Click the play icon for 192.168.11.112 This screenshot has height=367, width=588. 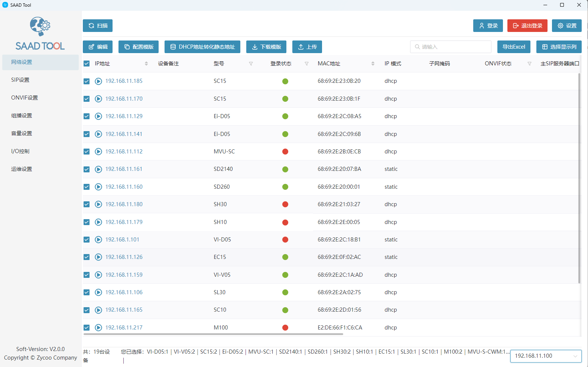[98, 152]
